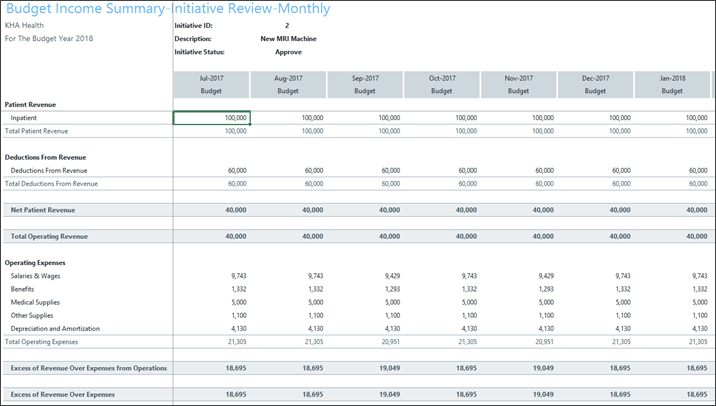The width and height of the screenshot is (716, 406).
Task: Select the Inpatient Jul-2017 budget cell
Action: coord(211,117)
